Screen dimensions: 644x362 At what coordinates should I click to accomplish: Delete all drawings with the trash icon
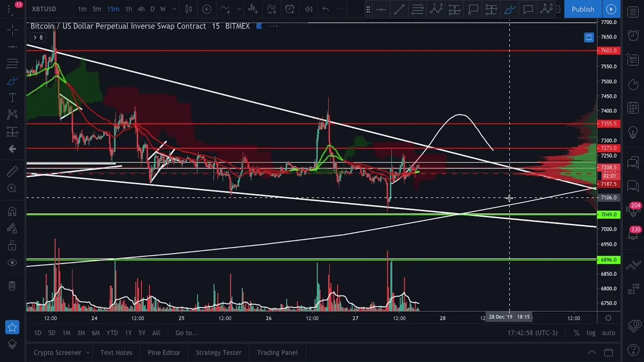(13, 286)
